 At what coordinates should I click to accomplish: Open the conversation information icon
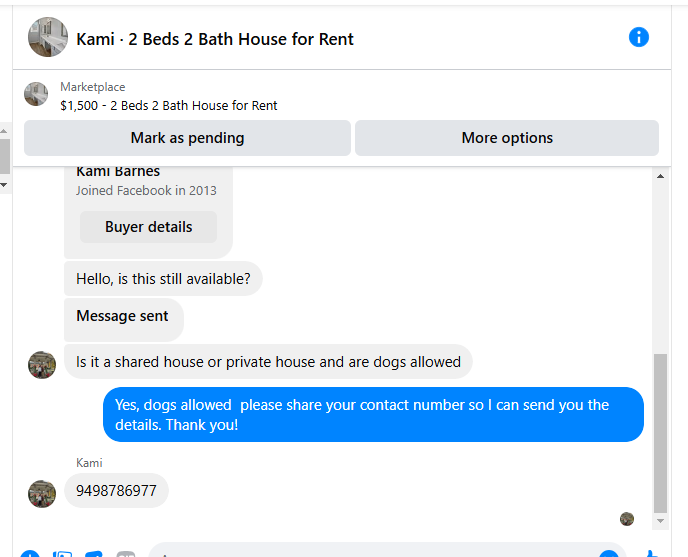click(639, 37)
